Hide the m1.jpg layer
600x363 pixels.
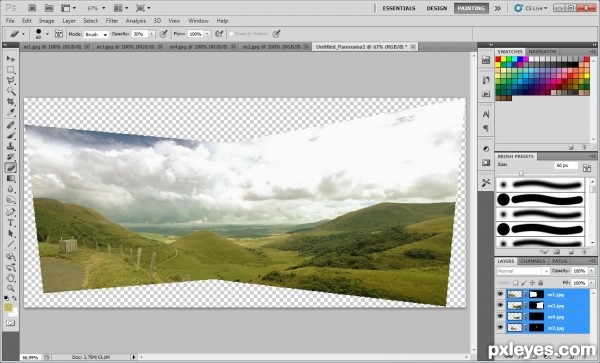click(x=500, y=294)
